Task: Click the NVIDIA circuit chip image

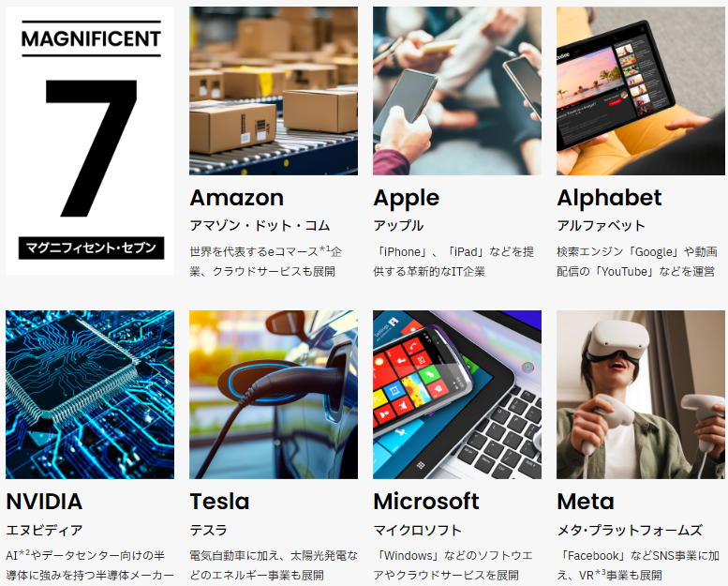Action: 90,395
